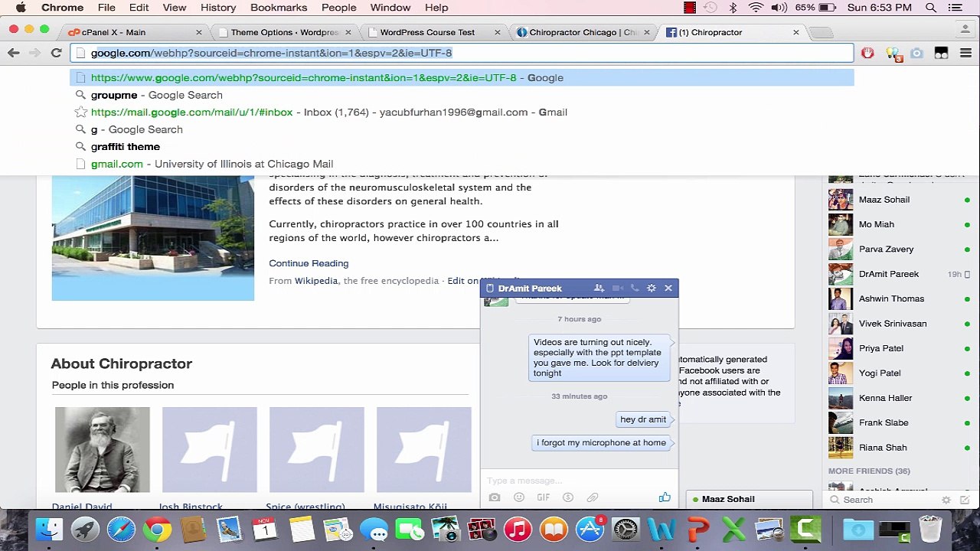Start a voice call with DrAmit Pareek
This screenshot has width=980, height=551.
(x=635, y=289)
